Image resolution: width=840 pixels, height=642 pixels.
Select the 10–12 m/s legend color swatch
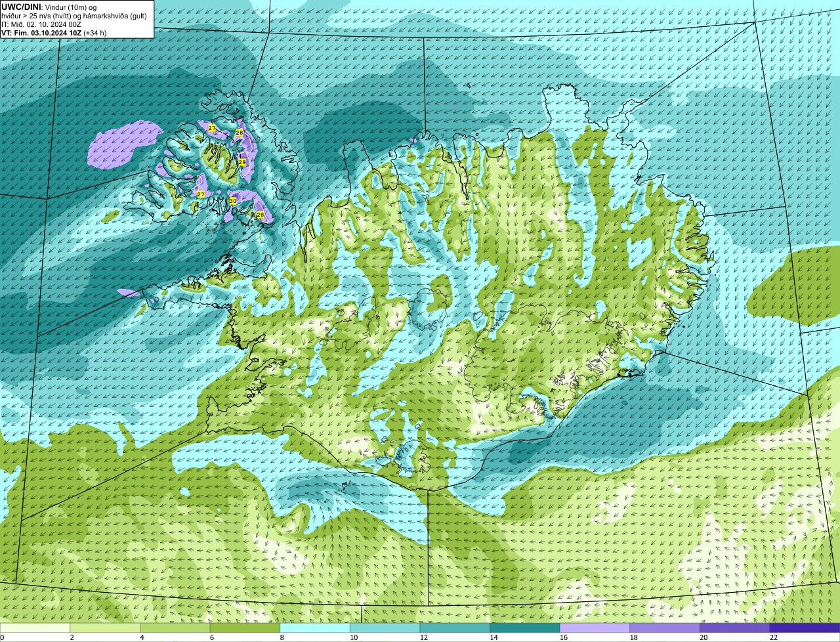click(x=385, y=628)
